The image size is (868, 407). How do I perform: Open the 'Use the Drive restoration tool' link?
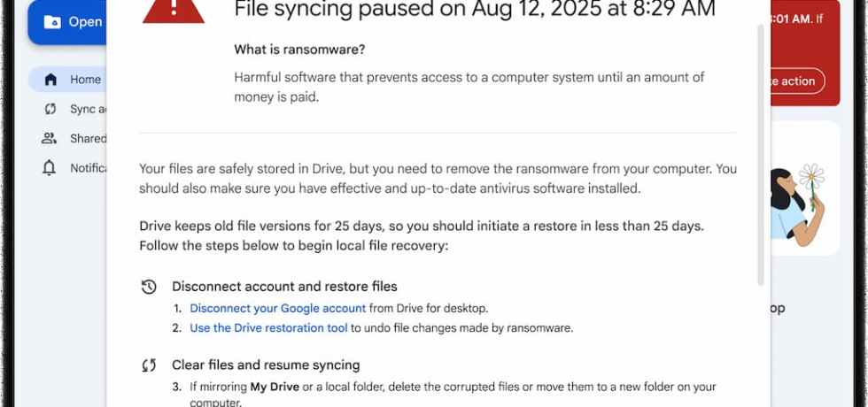[268, 327]
